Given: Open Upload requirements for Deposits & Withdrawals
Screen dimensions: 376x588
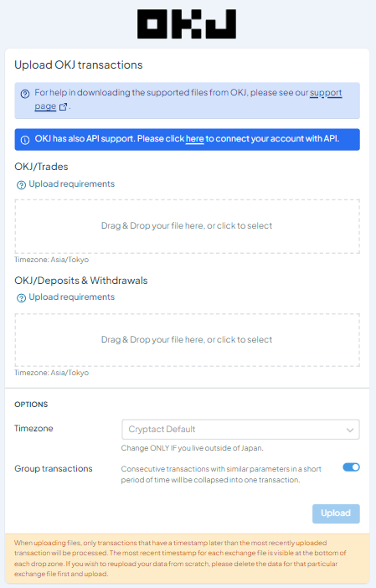Looking at the screenshot, I should coord(72,297).
